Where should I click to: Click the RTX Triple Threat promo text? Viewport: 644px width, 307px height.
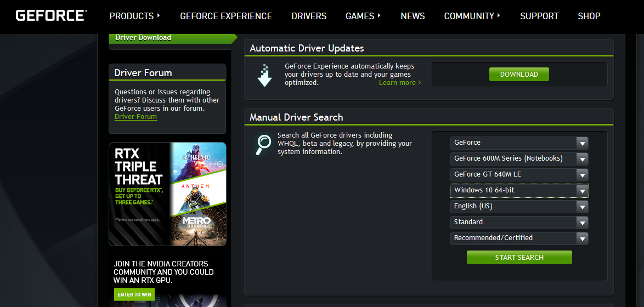[x=139, y=167]
